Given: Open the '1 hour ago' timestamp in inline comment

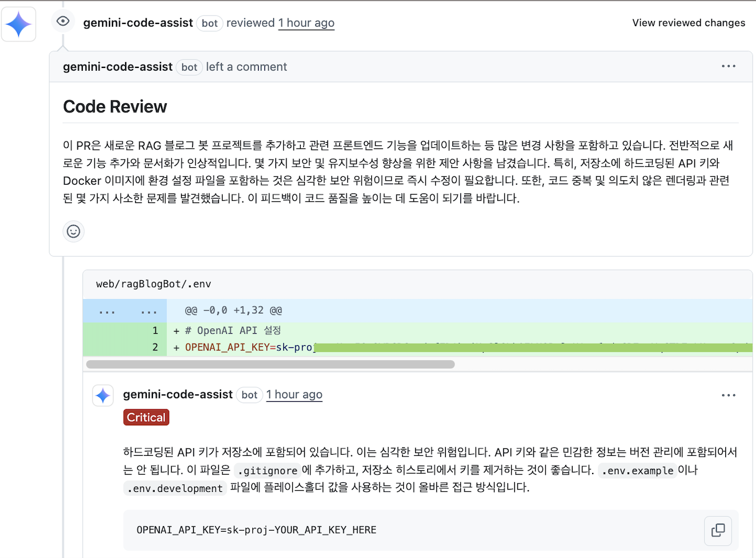Looking at the screenshot, I should point(294,395).
